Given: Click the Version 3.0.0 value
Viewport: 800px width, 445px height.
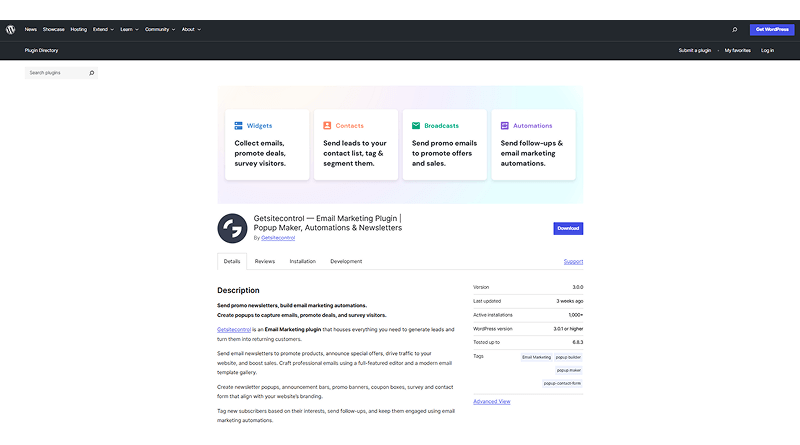Looking at the screenshot, I should tap(578, 287).
